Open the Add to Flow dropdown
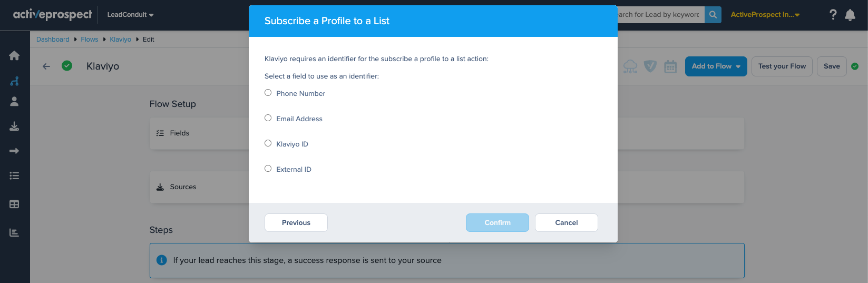Viewport: 868px width, 283px height. point(716,66)
